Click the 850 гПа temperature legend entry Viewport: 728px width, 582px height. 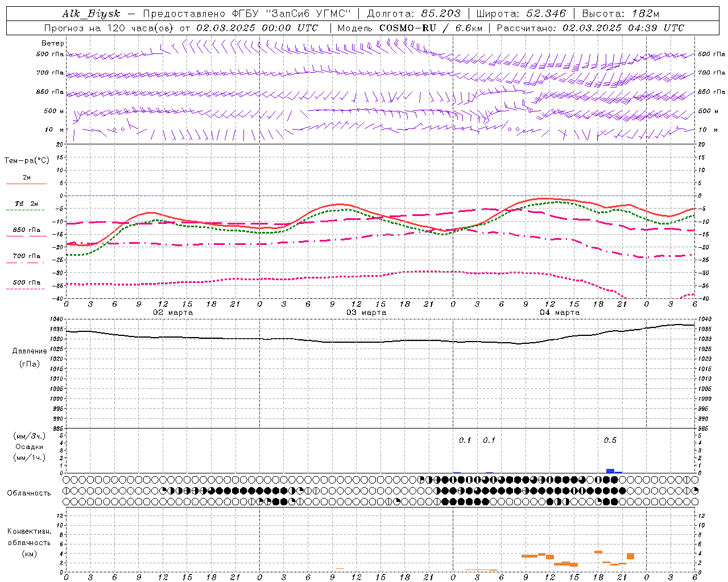(27, 230)
